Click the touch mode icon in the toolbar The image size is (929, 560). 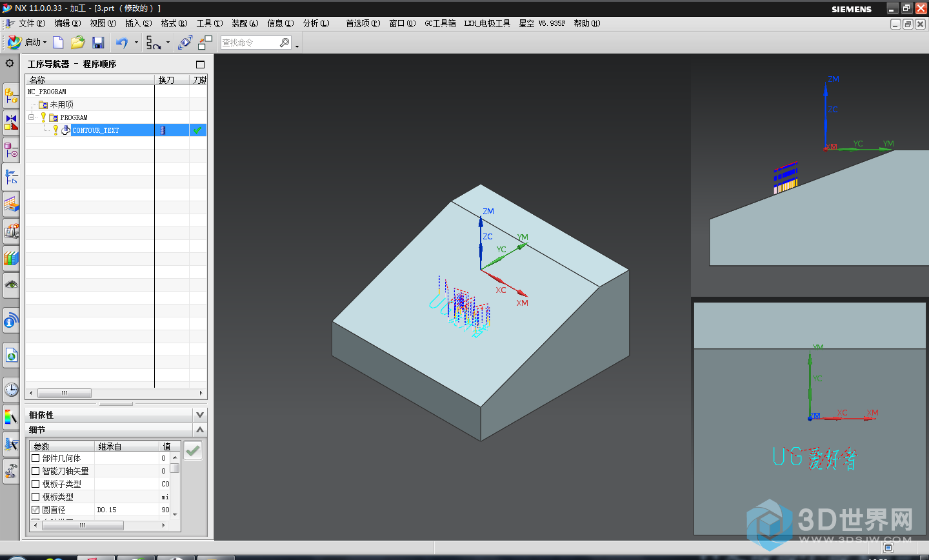[x=185, y=43]
